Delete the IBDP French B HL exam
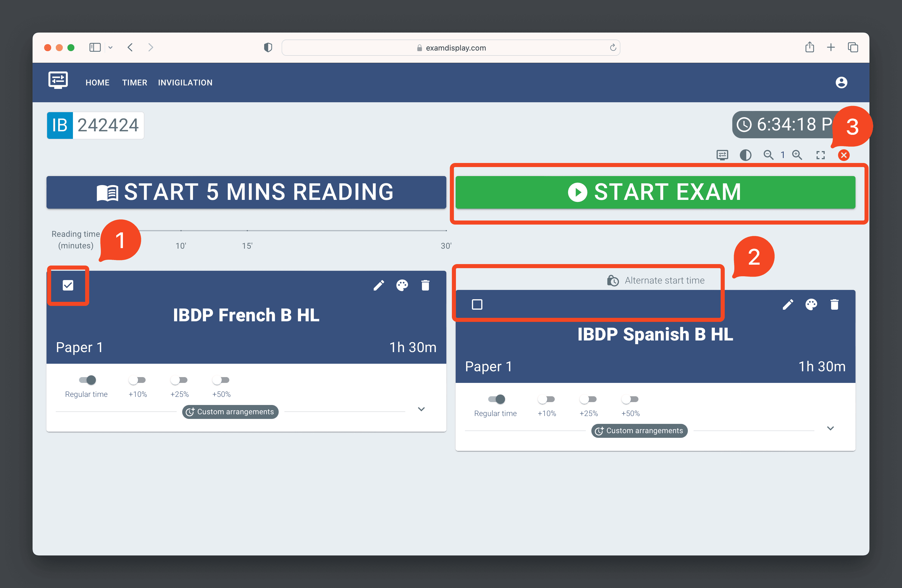This screenshot has width=902, height=588. click(425, 285)
